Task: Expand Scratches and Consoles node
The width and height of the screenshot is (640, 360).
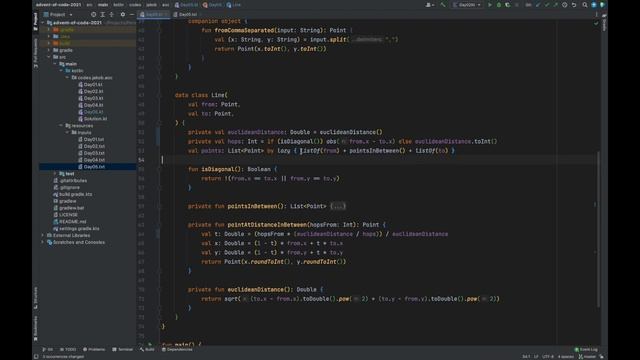Action: tap(43, 242)
